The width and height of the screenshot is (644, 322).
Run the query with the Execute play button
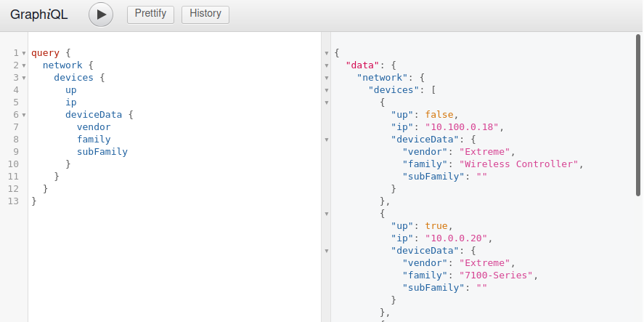point(101,15)
